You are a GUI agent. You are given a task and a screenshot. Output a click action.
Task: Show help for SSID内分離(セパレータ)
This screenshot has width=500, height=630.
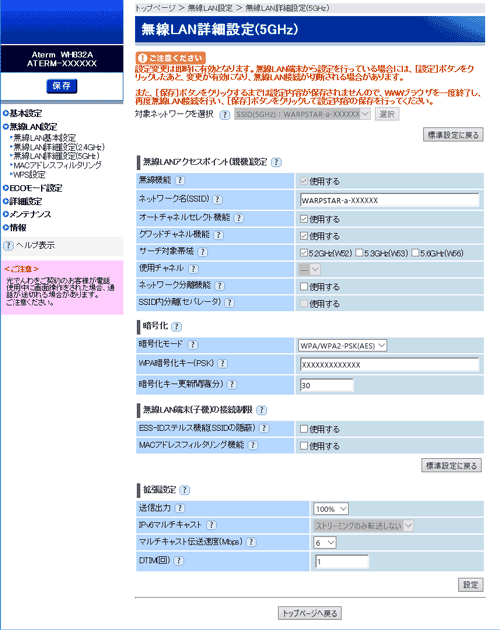230,303
